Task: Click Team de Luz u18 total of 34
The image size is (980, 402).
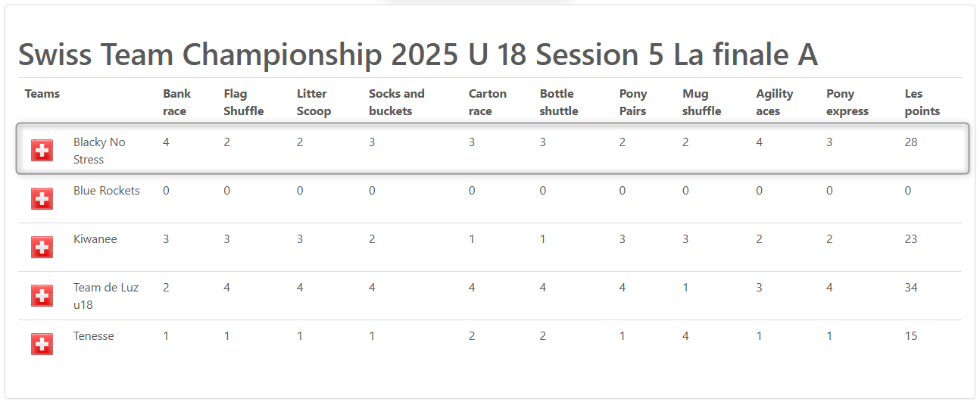Action: point(911,288)
